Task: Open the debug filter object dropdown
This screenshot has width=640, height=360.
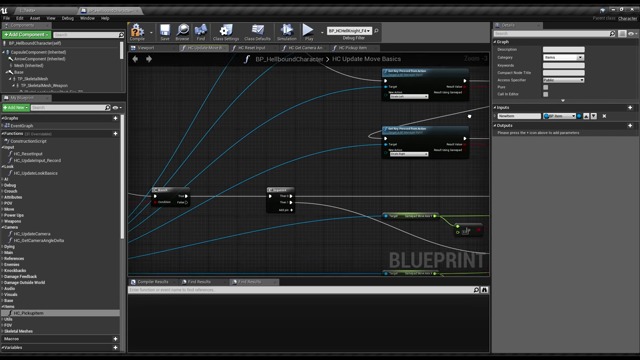Action: tap(349, 31)
